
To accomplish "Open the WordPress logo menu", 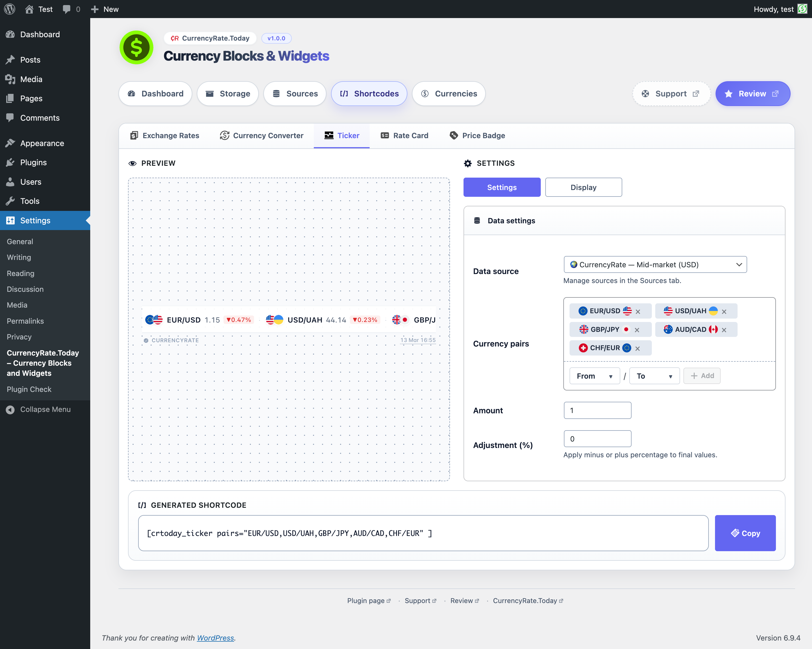I will pyautogui.click(x=10, y=9).
